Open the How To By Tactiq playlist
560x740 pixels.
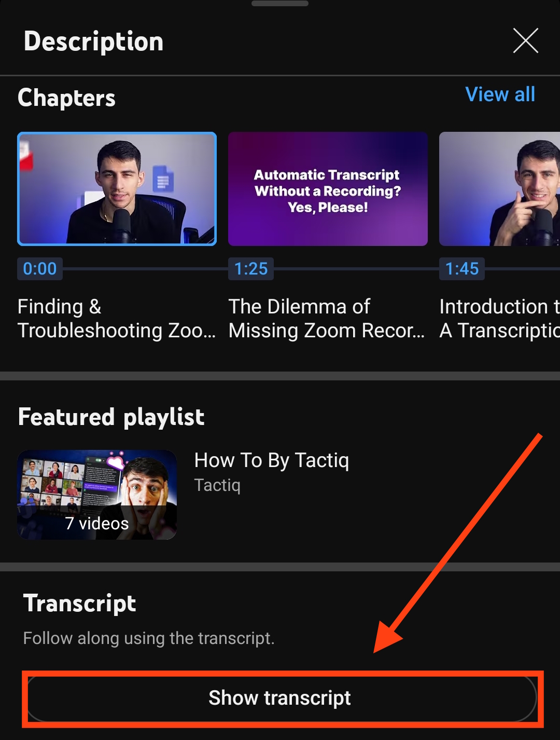tap(272, 460)
